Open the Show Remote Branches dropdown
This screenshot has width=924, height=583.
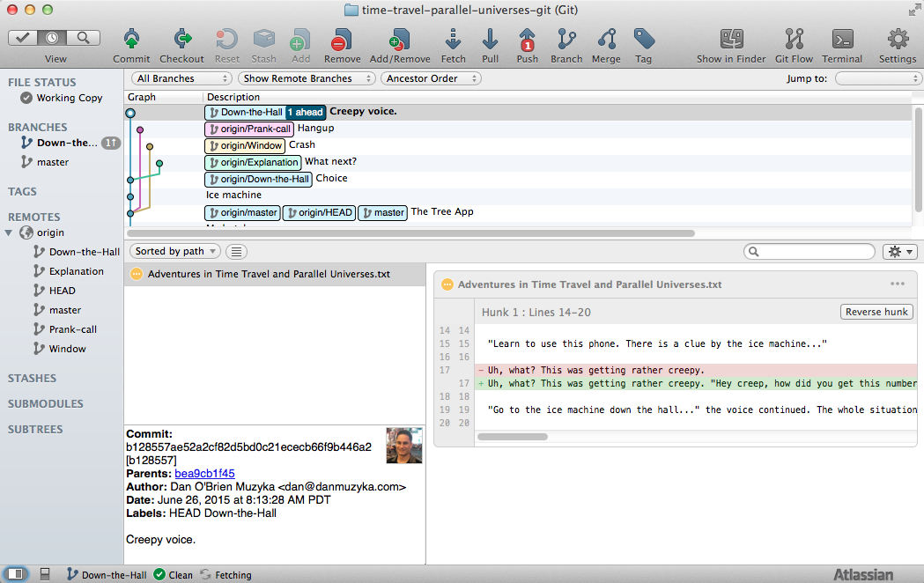tap(307, 78)
